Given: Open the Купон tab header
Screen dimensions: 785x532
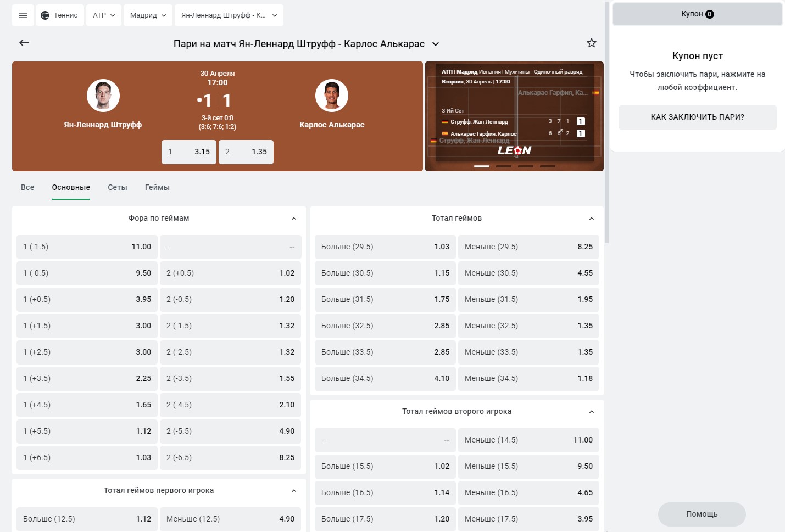Looking at the screenshot, I should click(698, 14).
